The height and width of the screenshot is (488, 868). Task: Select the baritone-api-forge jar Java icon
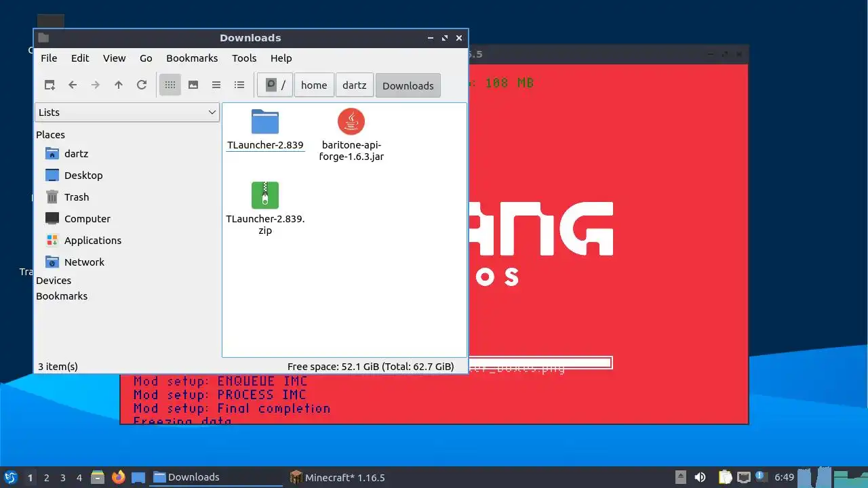coord(351,121)
